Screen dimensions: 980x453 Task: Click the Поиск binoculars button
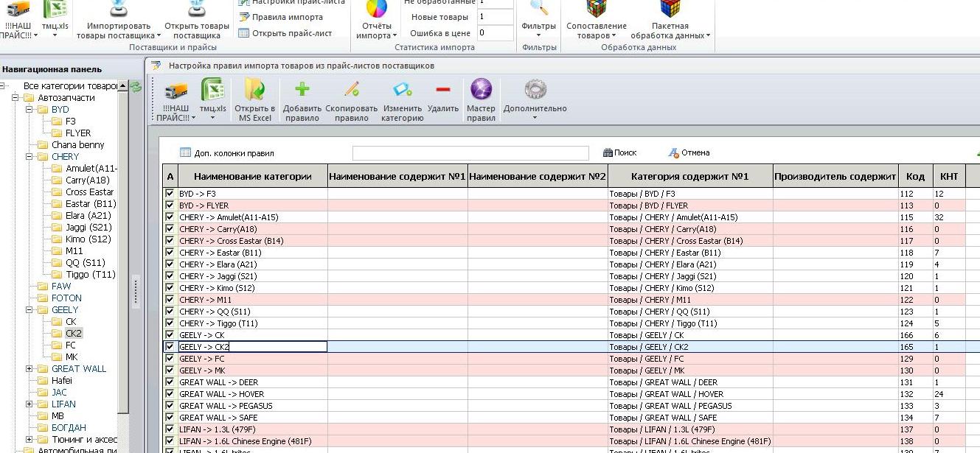[x=619, y=152]
